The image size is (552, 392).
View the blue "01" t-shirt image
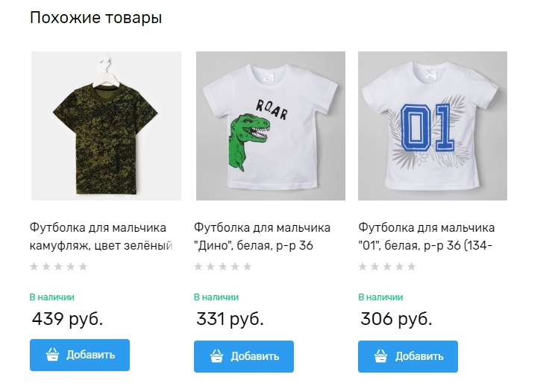(x=433, y=125)
